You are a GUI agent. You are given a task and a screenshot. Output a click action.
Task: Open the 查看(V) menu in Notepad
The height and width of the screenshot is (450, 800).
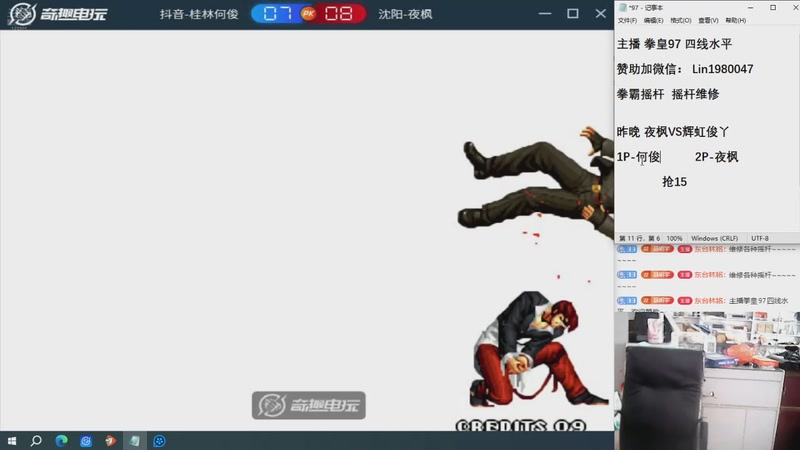[708, 20]
